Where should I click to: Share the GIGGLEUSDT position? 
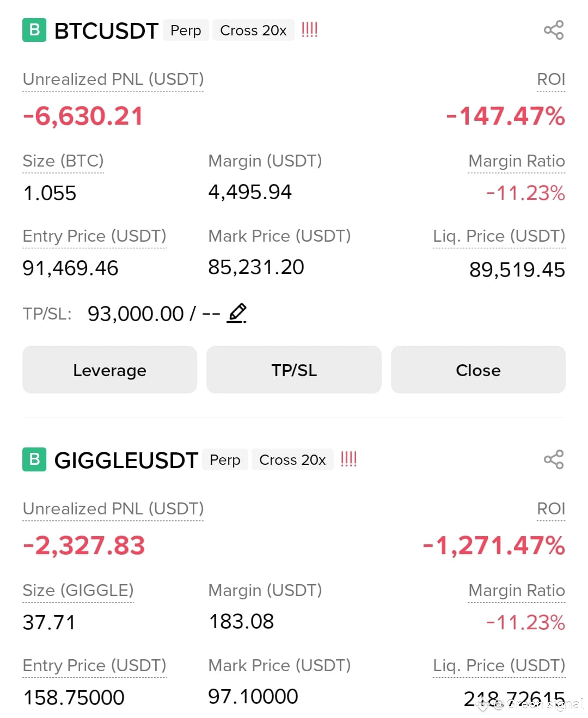[x=554, y=459]
